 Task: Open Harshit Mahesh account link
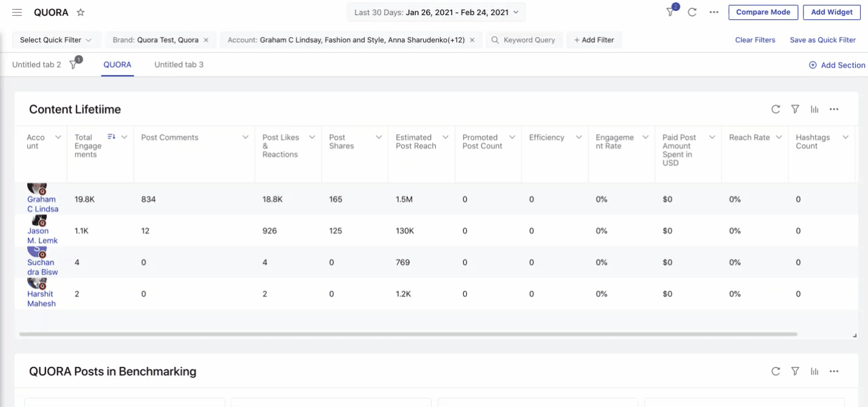point(41,298)
